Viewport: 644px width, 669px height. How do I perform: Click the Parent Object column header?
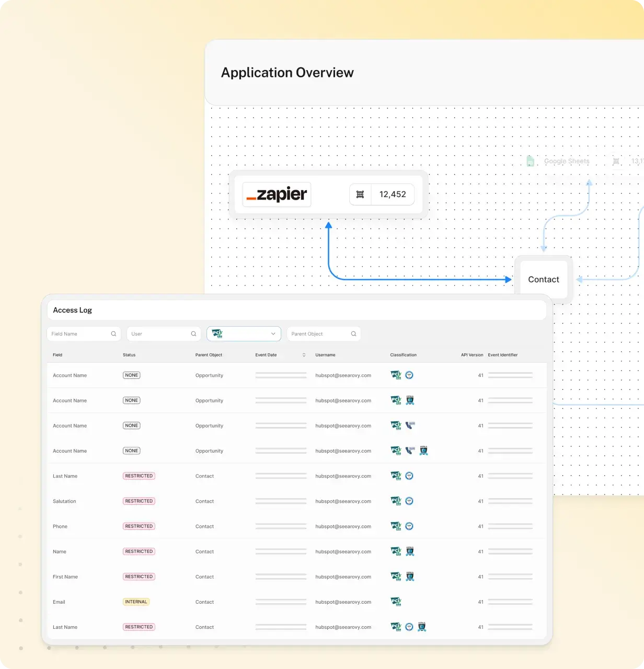coord(209,355)
